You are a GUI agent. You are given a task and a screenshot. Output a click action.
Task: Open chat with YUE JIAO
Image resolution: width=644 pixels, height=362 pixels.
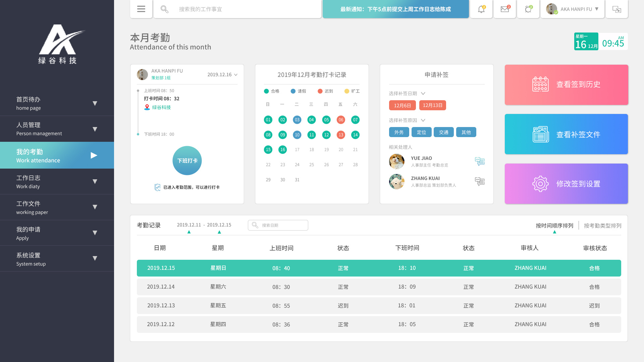(480, 162)
